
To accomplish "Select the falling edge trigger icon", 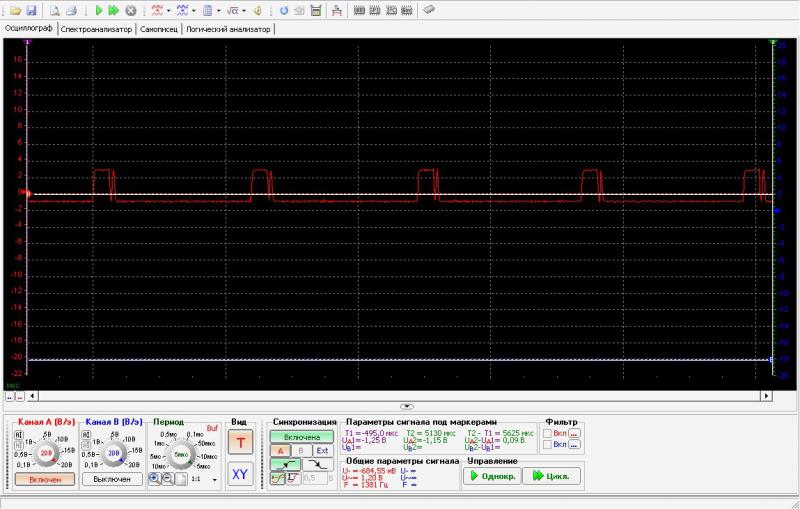I will (318, 465).
